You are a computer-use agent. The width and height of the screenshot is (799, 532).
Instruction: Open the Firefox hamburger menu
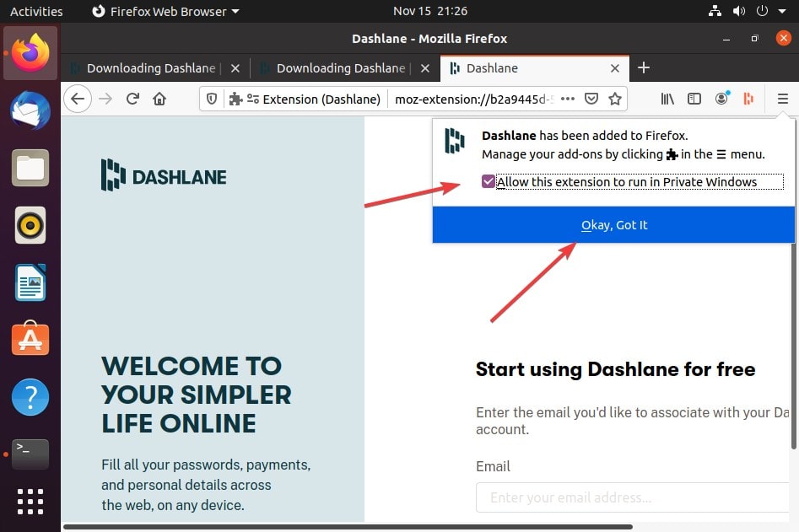(x=782, y=99)
